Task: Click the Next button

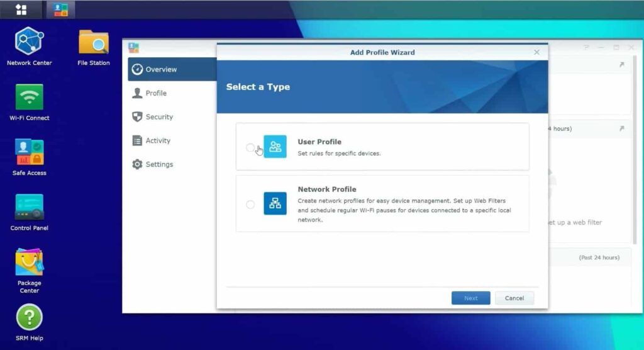Action: tap(470, 298)
